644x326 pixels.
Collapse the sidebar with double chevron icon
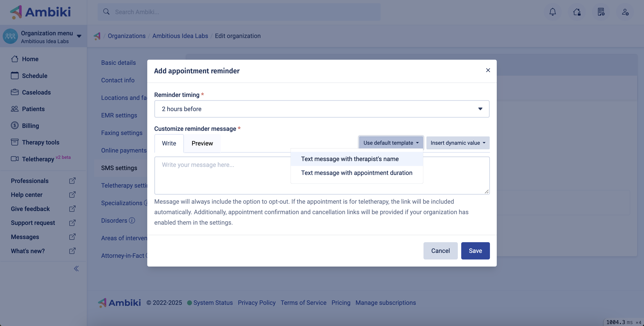(76, 268)
